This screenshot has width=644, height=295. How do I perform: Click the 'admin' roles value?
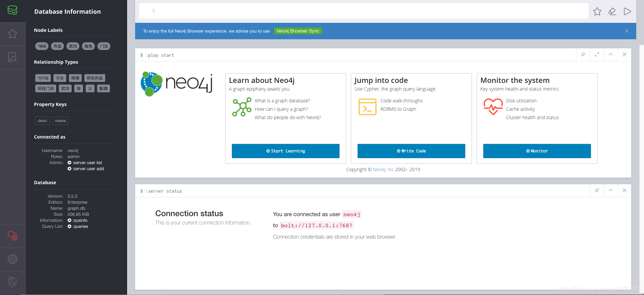point(74,157)
